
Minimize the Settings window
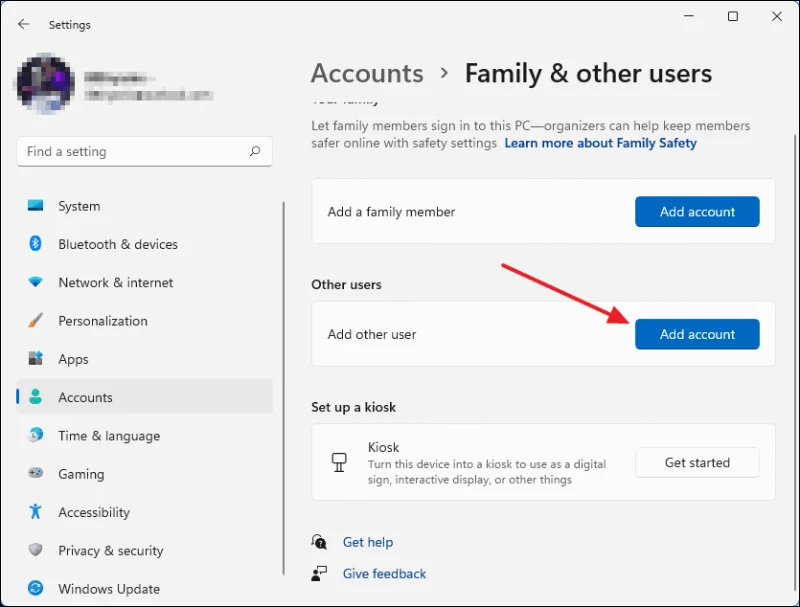689,16
